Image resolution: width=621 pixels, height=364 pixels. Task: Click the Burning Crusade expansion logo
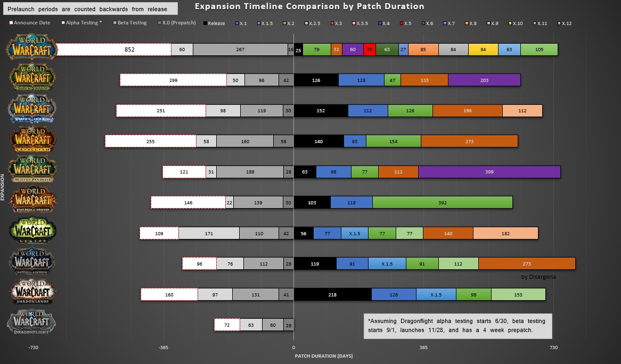tap(32, 78)
